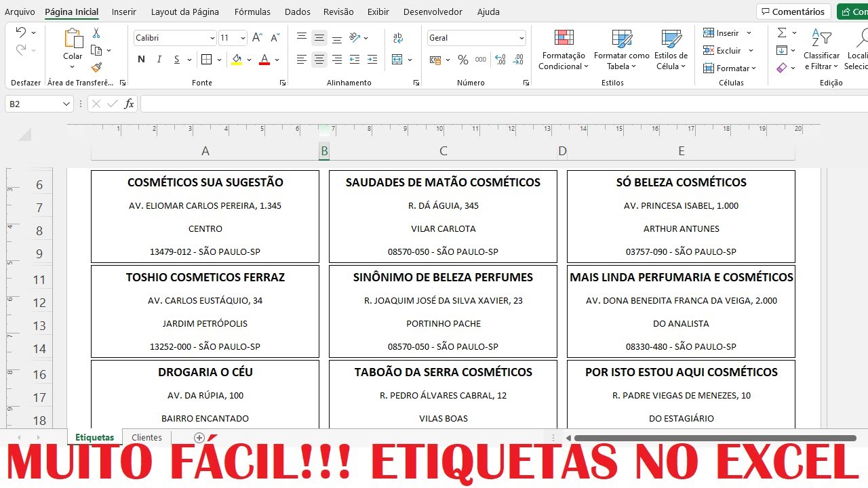The image size is (868, 488).
Task: Toggle center horizontal alignment
Action: (319, 60)
